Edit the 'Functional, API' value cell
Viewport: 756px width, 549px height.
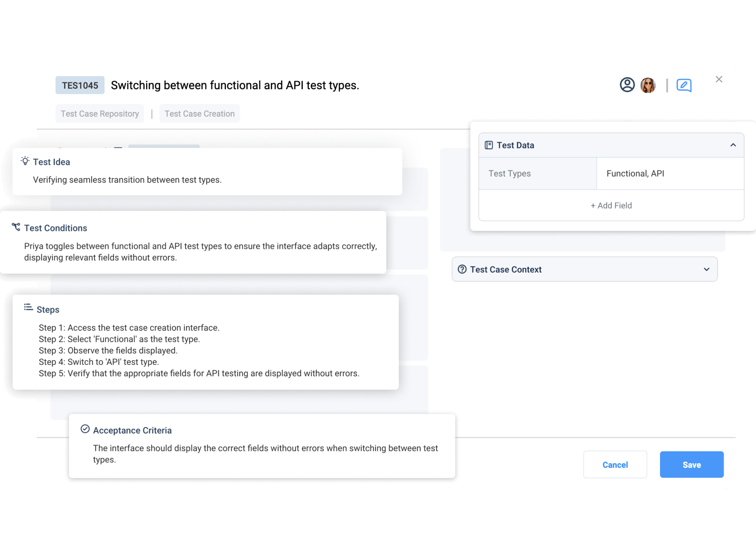click(670, 173)
